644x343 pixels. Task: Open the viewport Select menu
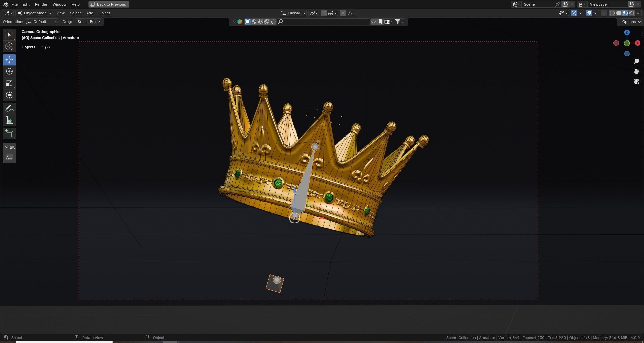[75, 13]
